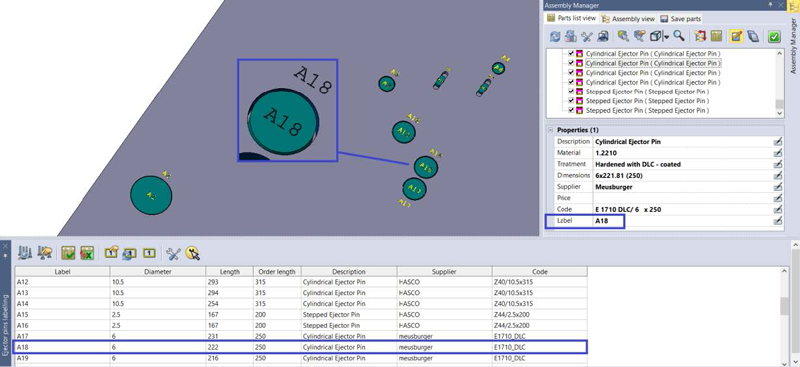This screenshot has width=800, height=367.
Task: Click the Supplier column header
Action: pyautogui.click(x=444, y=272)
